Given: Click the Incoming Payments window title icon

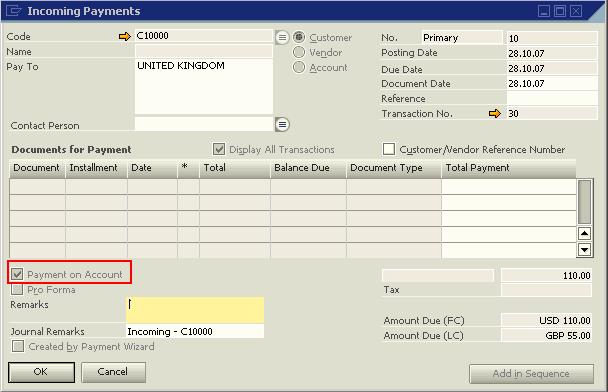Looking at the screenshot, I should tap(13, 10).
